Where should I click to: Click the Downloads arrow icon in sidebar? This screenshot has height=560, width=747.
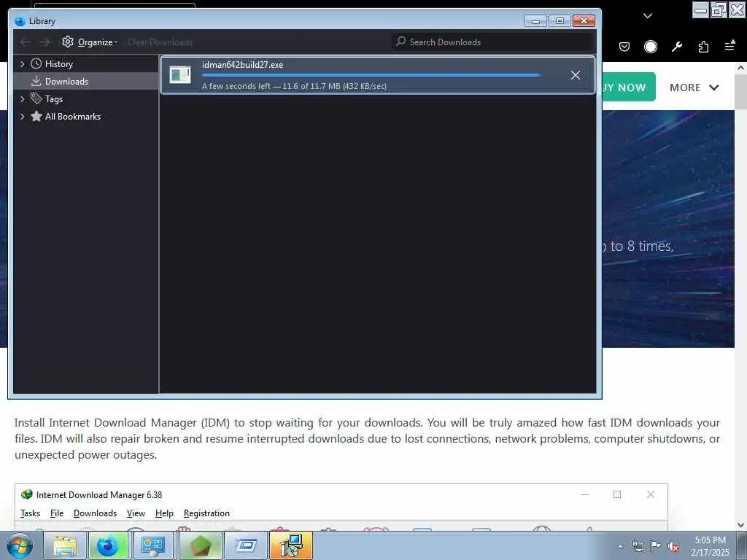pyautogui.click(x=36, y=81)
